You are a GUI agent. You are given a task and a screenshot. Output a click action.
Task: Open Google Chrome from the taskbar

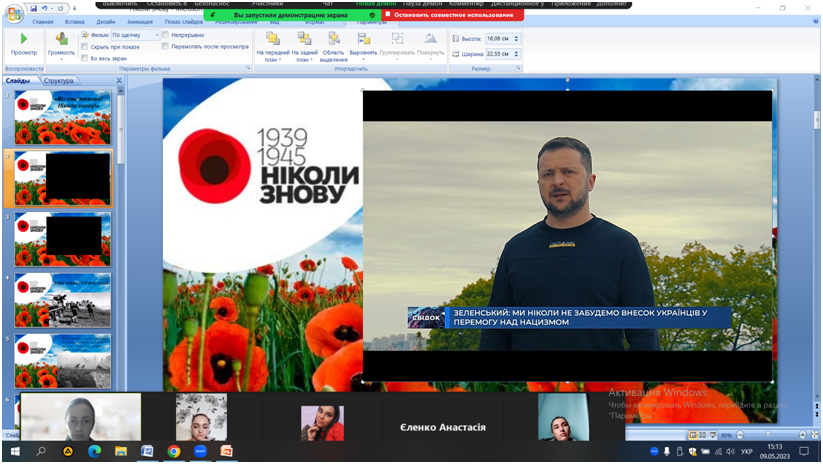tap(174, 452)
